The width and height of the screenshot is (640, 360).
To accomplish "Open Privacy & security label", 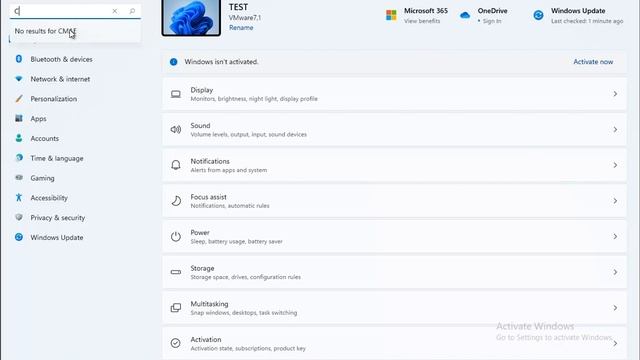I will 58,218.
